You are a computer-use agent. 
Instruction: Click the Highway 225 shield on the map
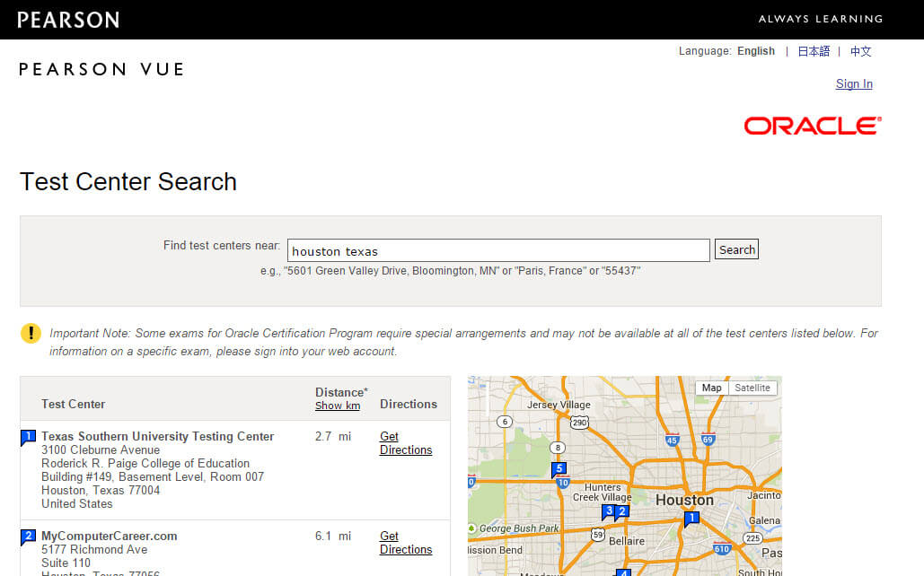[752, 537]
